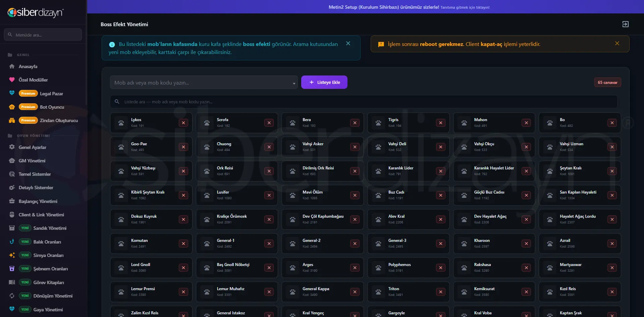644x317 pixels.
Task: Close the yellow reboot warning banner
Action: click(617, 44)
